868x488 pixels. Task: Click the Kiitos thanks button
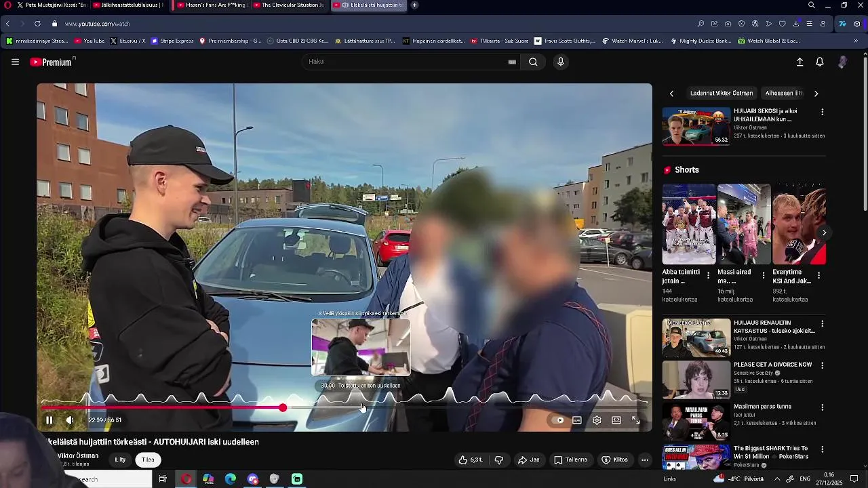[x=614, y=460]
